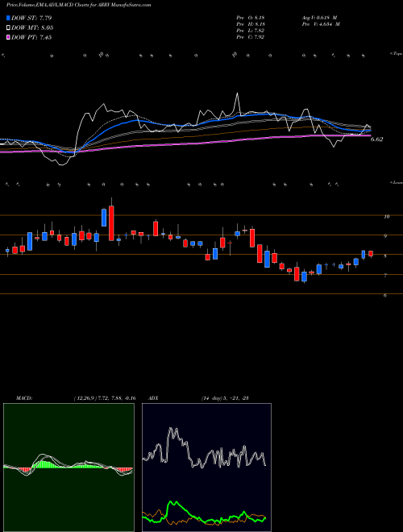Click the 8 price axis label
The image size is (403, 532).
pos(385,256)
